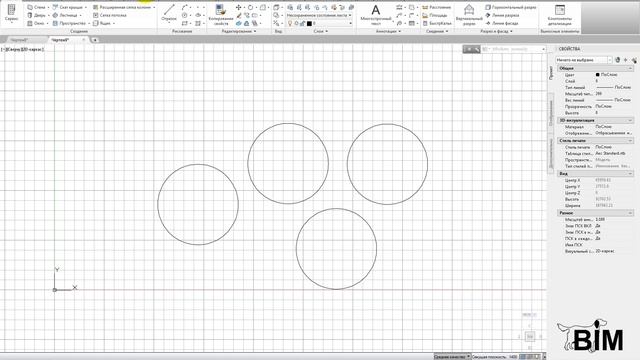Image resolution: width=640 pixels, height=360 pixels.
Task: Collapse the Вид properties section
Action: (631, 173)
